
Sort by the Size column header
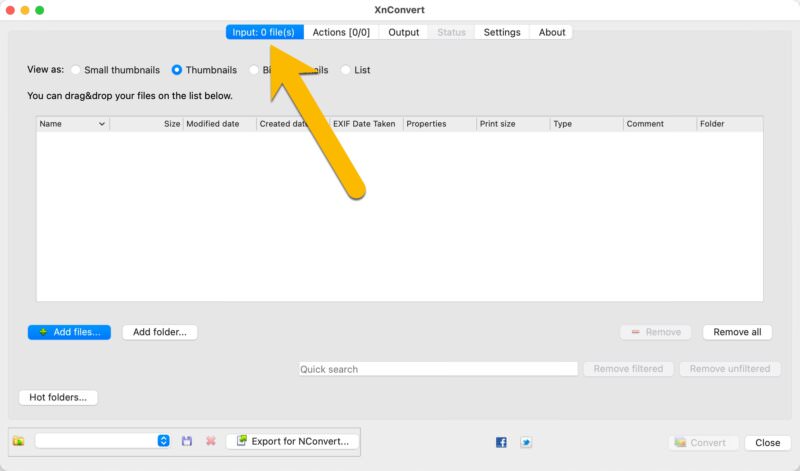[146, 124]
